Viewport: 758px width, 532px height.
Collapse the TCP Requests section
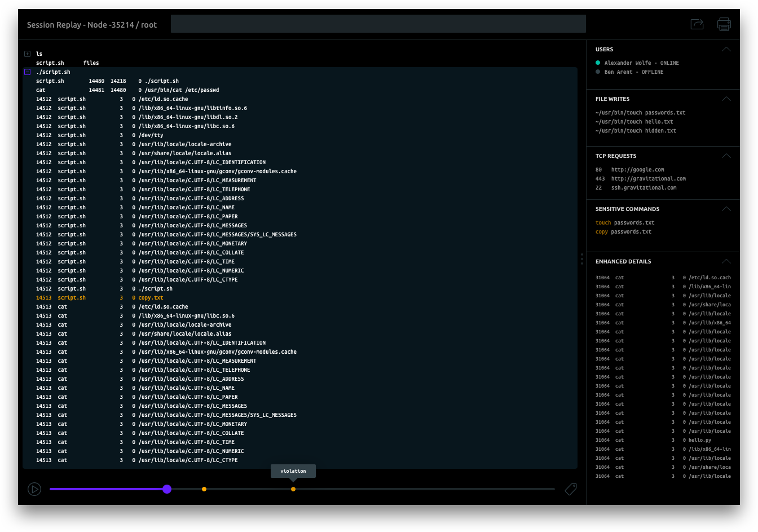726,156
